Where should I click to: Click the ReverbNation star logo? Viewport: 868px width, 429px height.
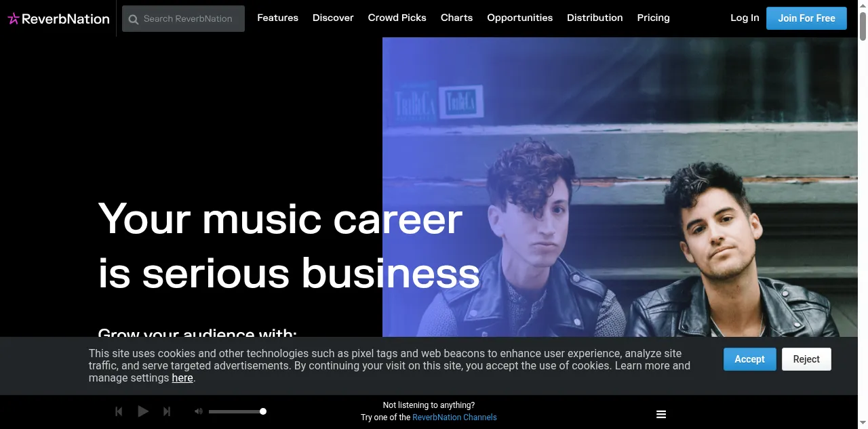click(14, 19)
